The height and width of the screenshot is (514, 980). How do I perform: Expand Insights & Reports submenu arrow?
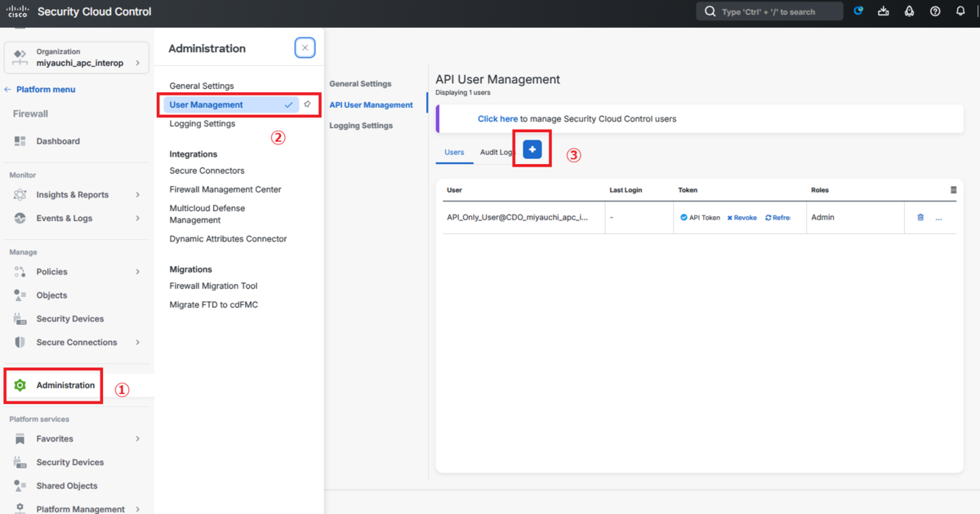pos(137,195)
